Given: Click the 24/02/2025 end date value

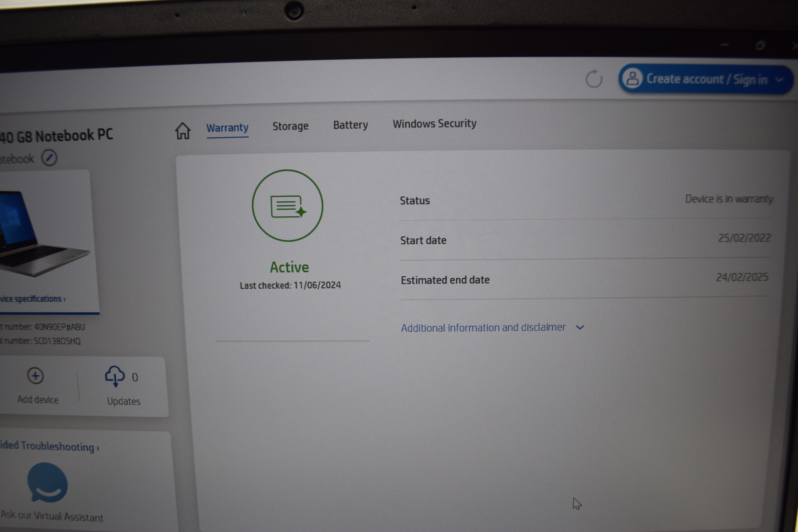Looking at the screenshot, I should [742, 277].
